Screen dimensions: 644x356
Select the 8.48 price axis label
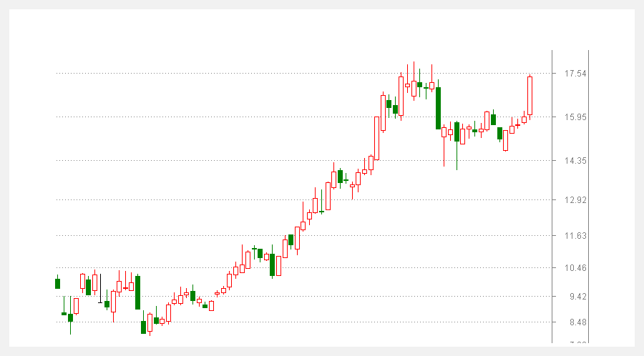pos(578,322)
